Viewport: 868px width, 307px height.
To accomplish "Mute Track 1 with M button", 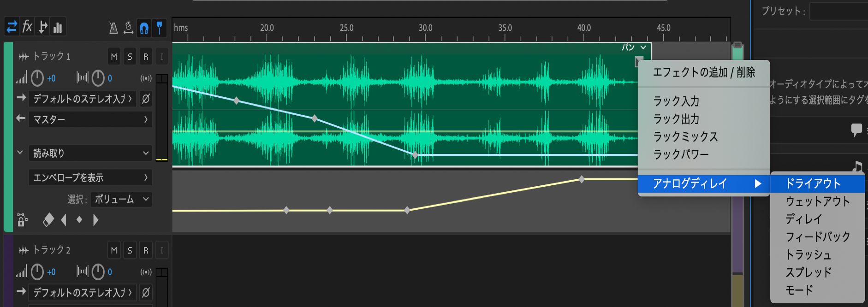I will coord(114,57).
